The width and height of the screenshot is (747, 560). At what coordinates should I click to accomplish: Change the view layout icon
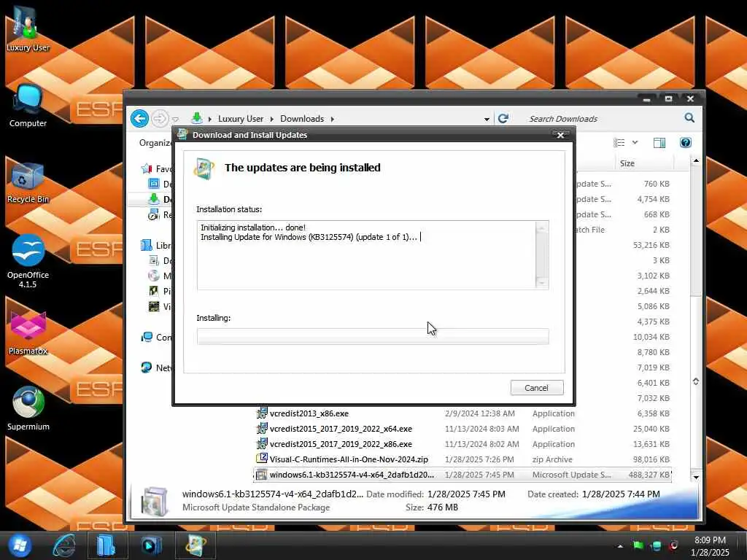point(619,142)
